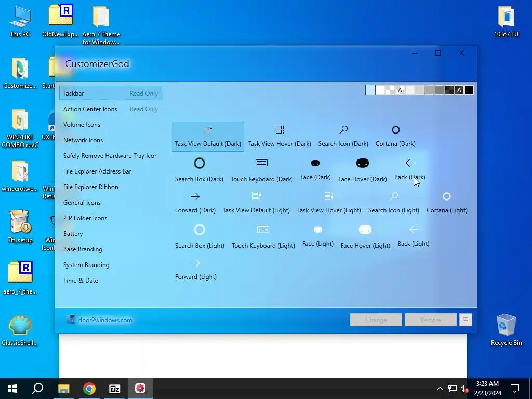The height and width of the screenshot is (399, 532).
Task: Choose the Cortana (Dark) icon
Action: 395,137
